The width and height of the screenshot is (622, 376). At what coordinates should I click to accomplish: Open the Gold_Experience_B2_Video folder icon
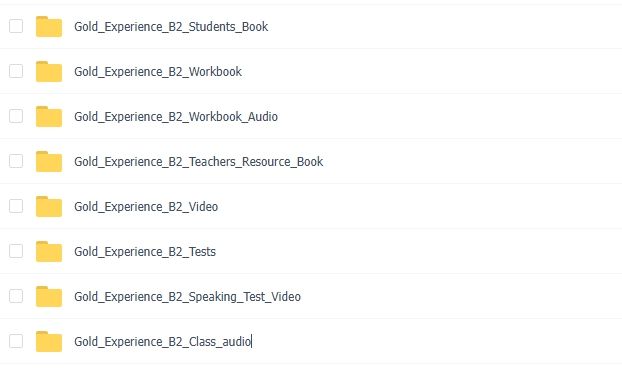(x=49, y=207)
